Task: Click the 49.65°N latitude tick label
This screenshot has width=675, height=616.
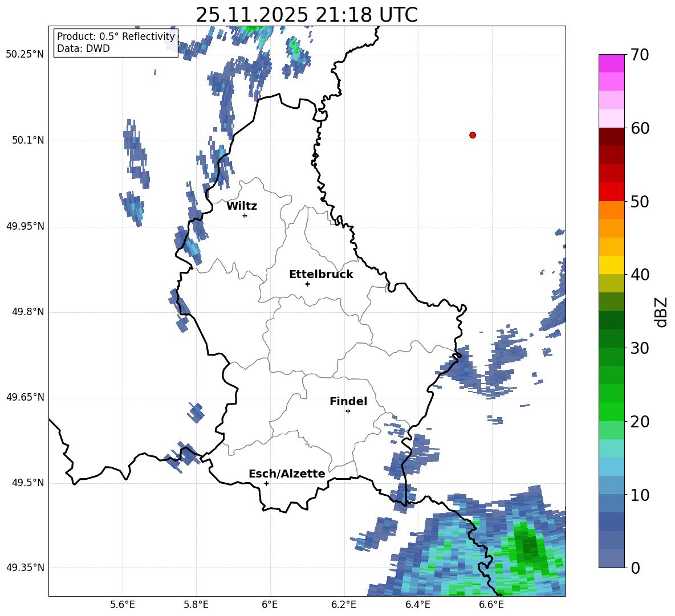Action: tap(25, 397)
